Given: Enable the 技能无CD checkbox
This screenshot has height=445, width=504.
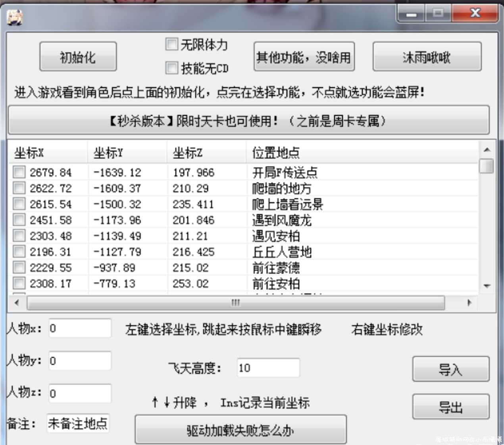Looking at the screenshot, I should (171, 68).
